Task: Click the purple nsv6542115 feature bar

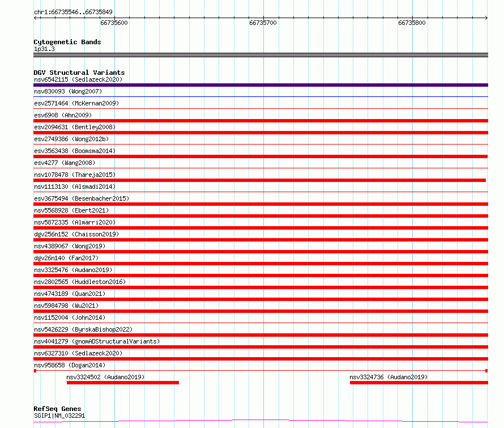Action: [260, 85]
